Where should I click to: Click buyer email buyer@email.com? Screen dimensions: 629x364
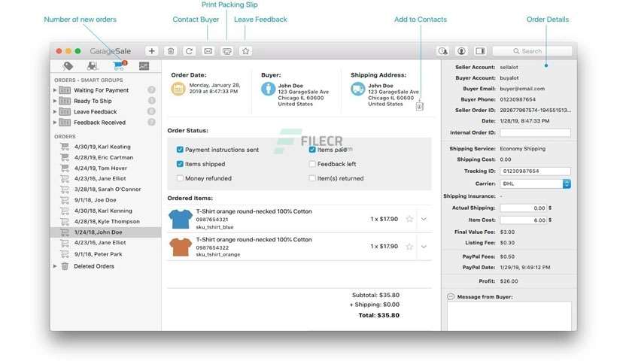522,89
